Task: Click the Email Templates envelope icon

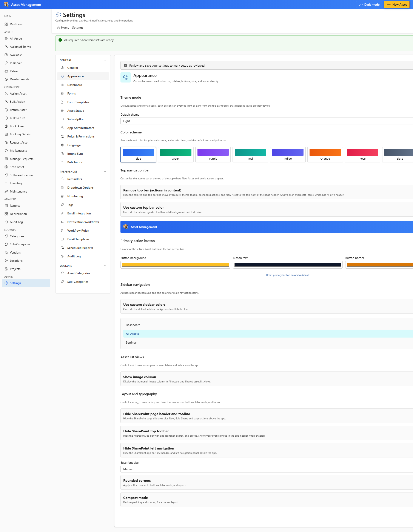Action: [x=62, y=239]
